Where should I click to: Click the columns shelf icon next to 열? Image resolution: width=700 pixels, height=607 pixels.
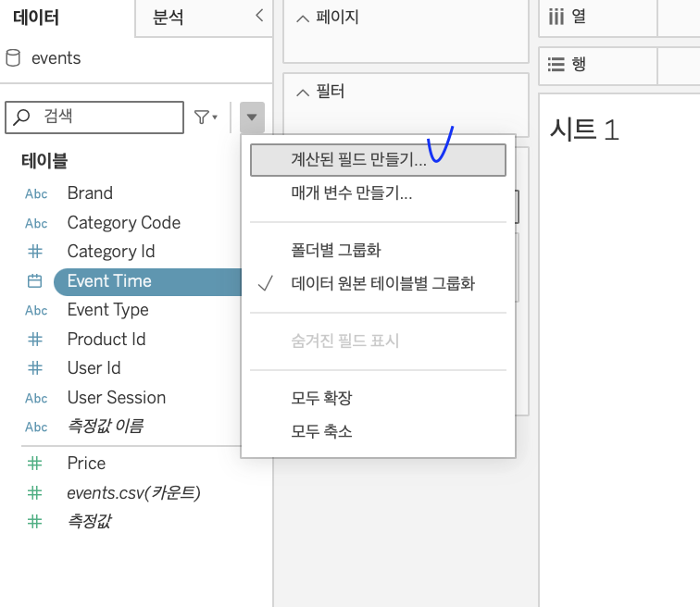pyautogui.click(x=556, y=17)
